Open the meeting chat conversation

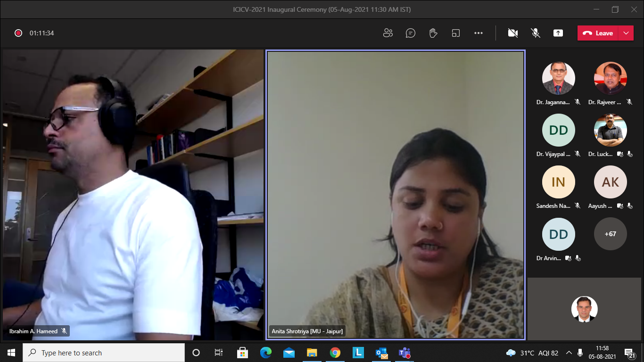click(x=411, y=33)
